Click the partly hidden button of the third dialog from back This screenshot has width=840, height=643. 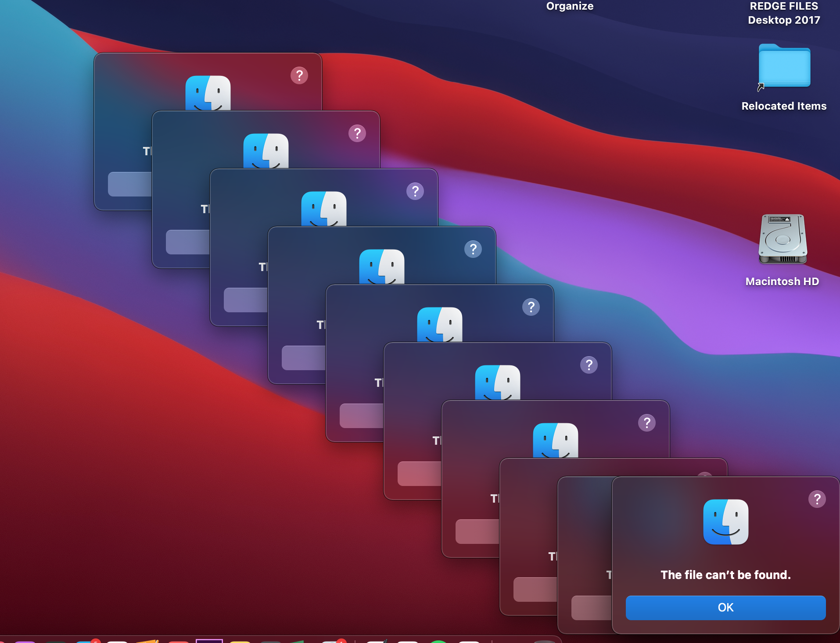(246, 300)
